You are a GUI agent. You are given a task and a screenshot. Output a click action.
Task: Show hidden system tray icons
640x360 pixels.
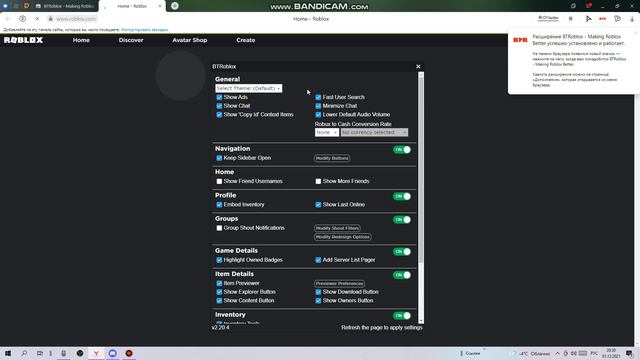pyautogui.click(x=557, y=353)
